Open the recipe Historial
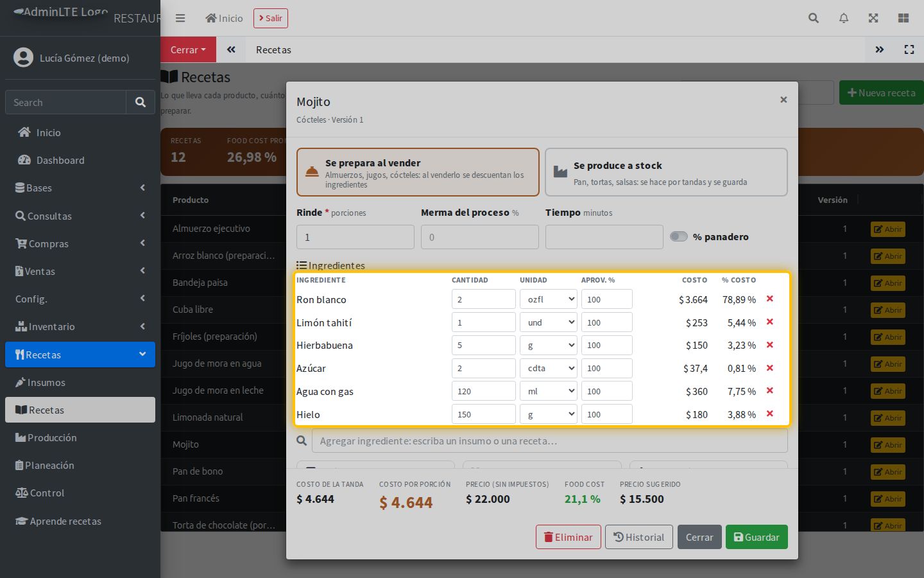This screenshot has width=924, height=578. pos(639,537)
